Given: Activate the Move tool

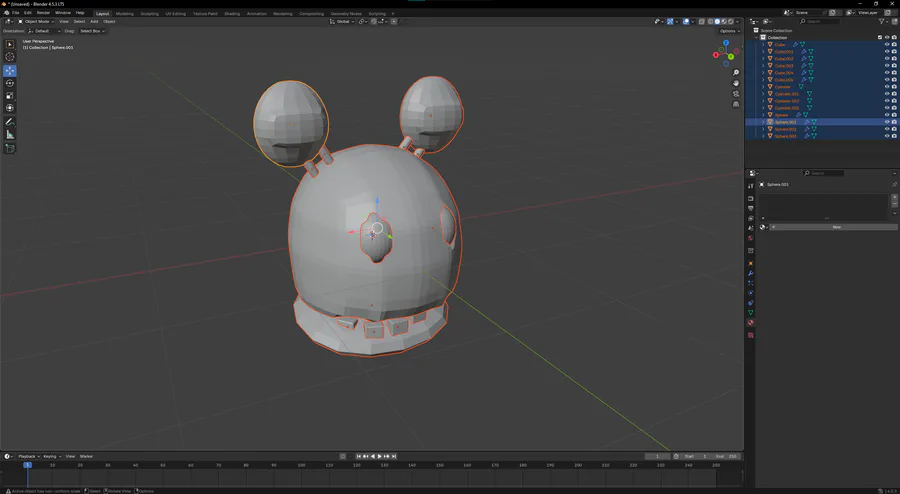Looking at the screenshot, I should (x=10, y=71).
